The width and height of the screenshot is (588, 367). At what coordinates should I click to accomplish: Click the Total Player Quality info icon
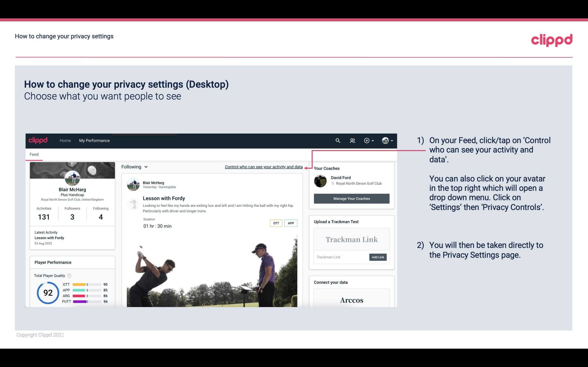coord(69,275)
